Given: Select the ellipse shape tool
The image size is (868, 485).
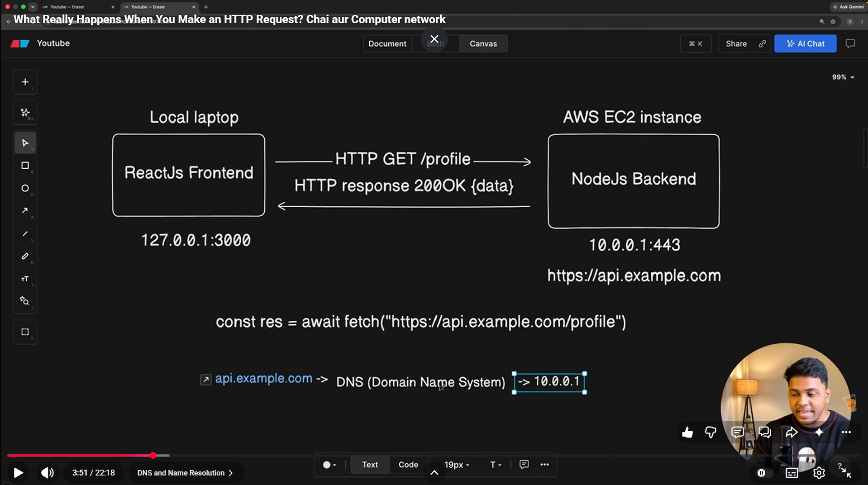Looking at the screenshot, I should coord(25,188).
